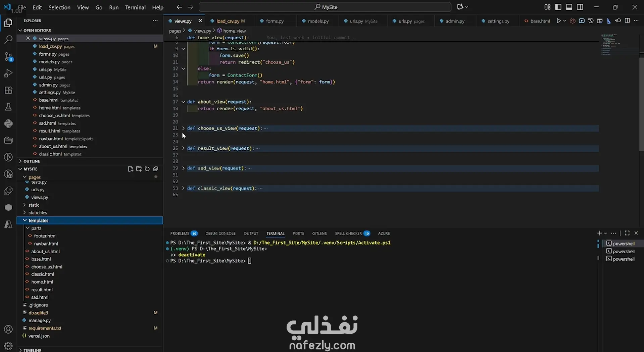This screenshot has width=644, height=352.
Task: Toggle the primary side bar
Action: tap(558, 7)
